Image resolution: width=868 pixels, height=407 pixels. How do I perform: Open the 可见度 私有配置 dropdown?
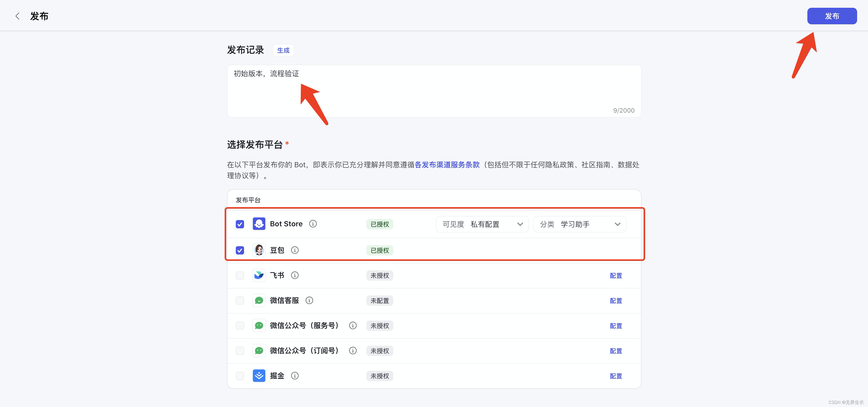482,224
